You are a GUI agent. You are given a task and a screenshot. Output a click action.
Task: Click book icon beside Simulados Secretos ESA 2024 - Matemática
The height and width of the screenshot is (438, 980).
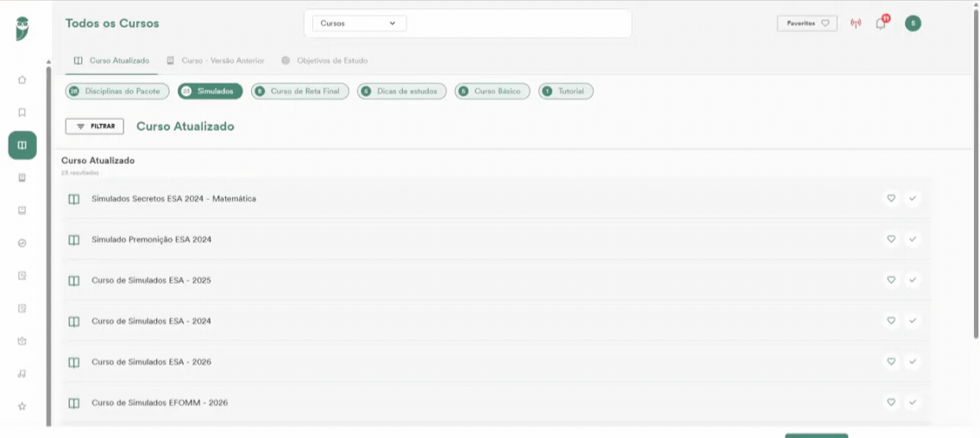click(x=73, y=199)
